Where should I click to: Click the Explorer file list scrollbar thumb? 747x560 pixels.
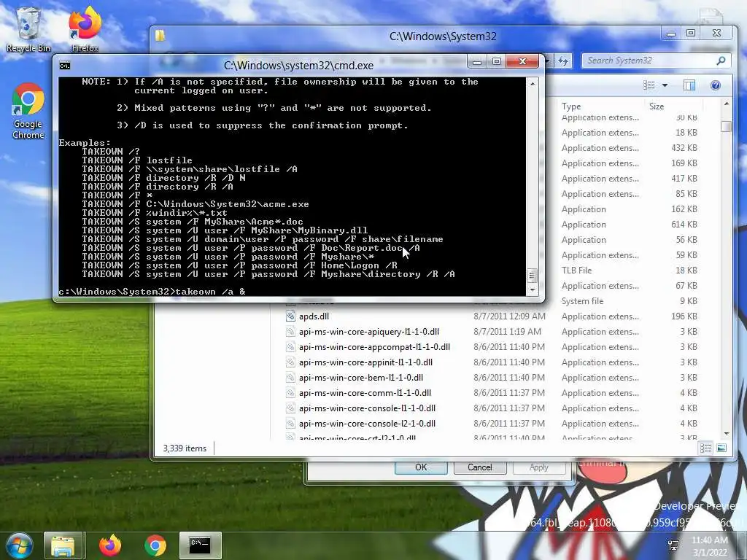726,127
